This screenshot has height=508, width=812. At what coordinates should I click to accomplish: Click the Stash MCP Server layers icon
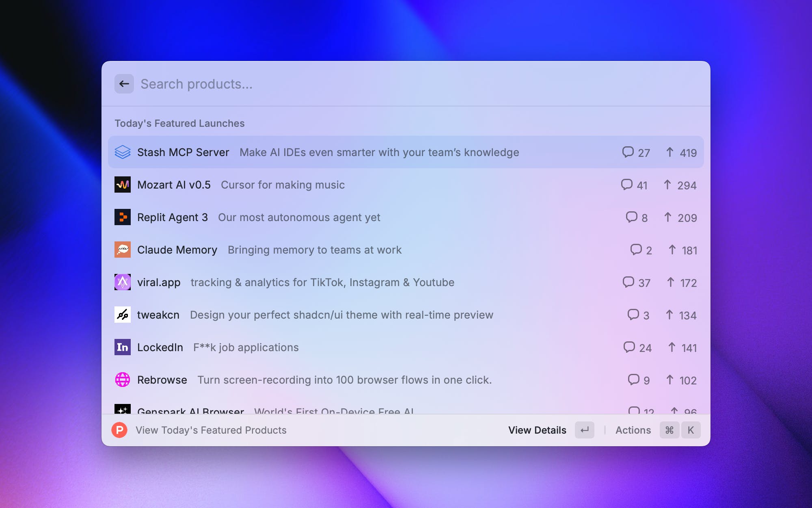point(122,152)
